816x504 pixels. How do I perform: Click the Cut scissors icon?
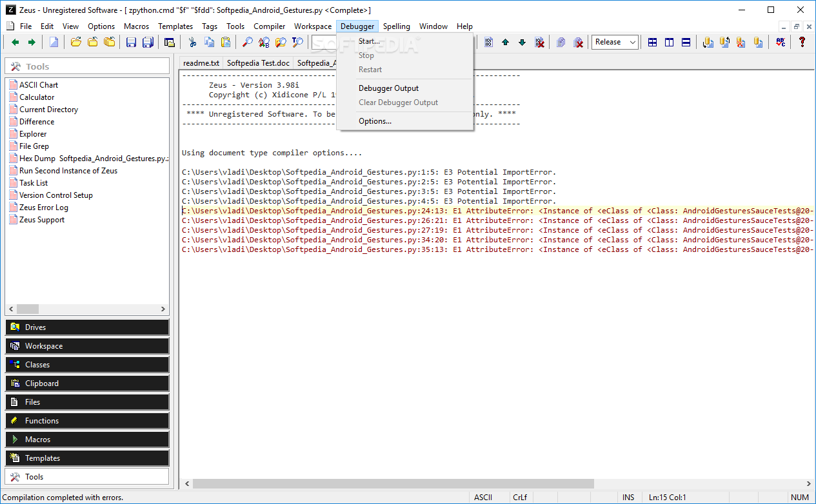click(x=192, y=42)
